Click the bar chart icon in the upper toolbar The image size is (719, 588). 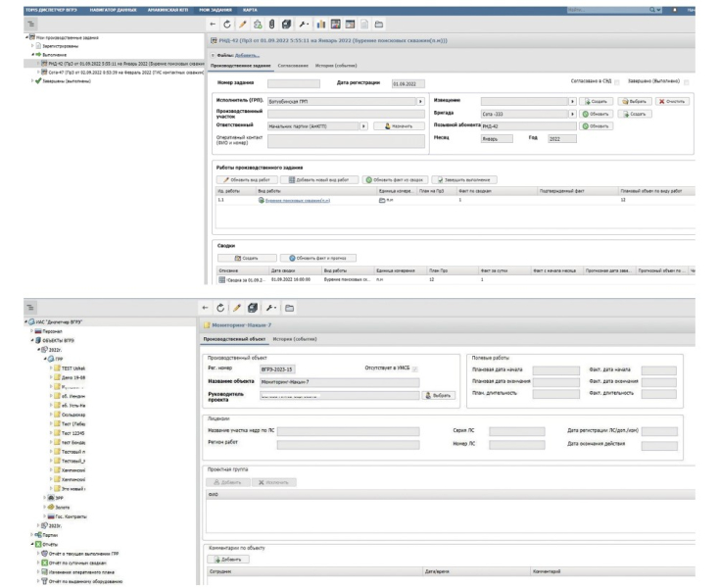pos(321,24)
